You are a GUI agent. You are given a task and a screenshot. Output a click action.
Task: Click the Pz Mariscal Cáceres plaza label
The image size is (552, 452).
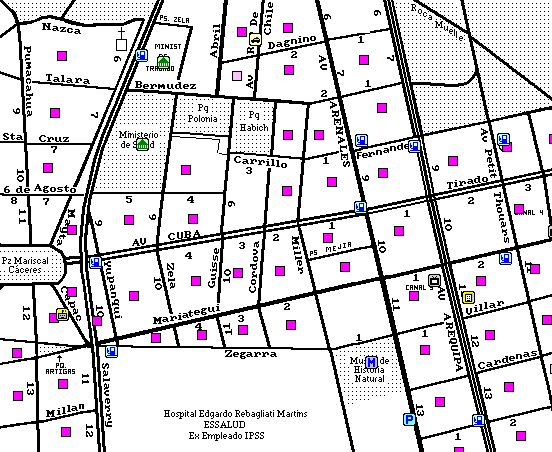25,265
